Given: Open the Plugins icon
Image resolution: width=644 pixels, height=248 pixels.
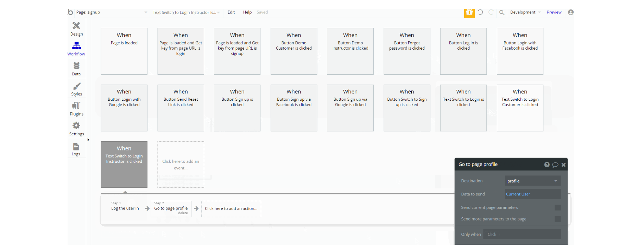Looking at the screenshot, I should 76,106.
